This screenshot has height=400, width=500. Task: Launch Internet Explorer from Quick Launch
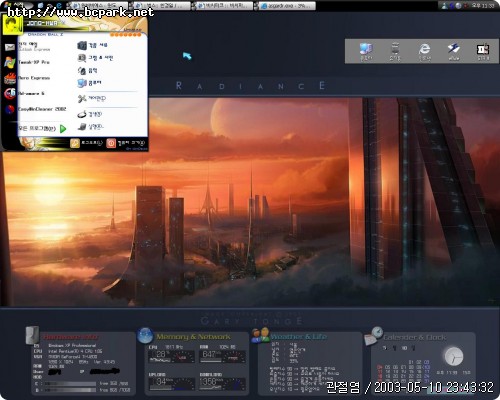click(x=59, y=5)
